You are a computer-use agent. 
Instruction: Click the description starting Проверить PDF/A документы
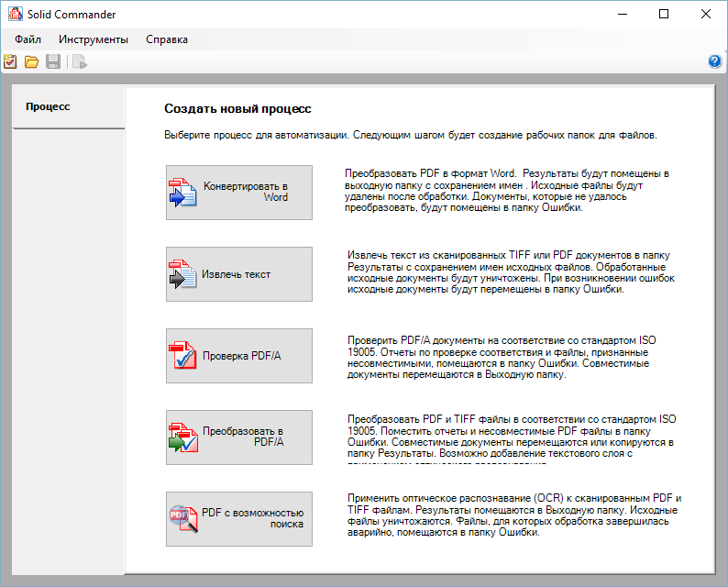coord(502,358)
